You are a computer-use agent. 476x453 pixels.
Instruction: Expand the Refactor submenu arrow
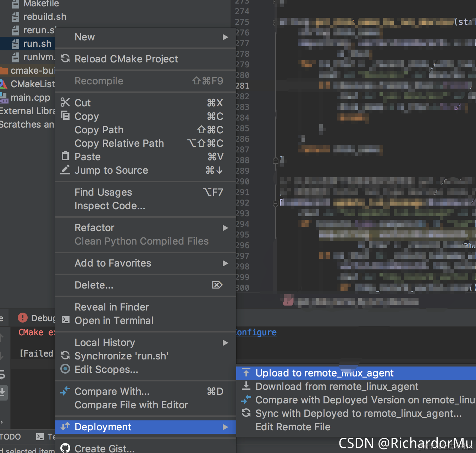point(225,228)
